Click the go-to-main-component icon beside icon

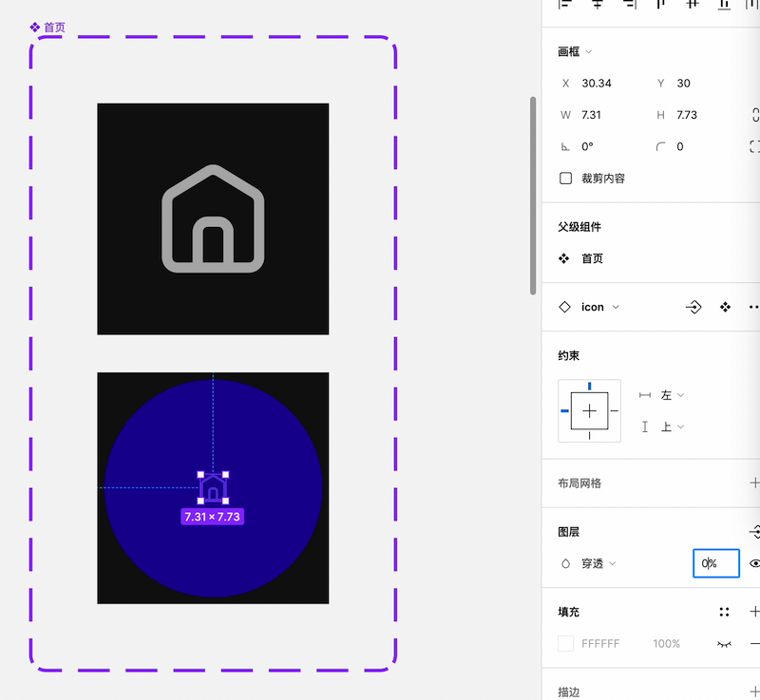(x=693, y=307)
